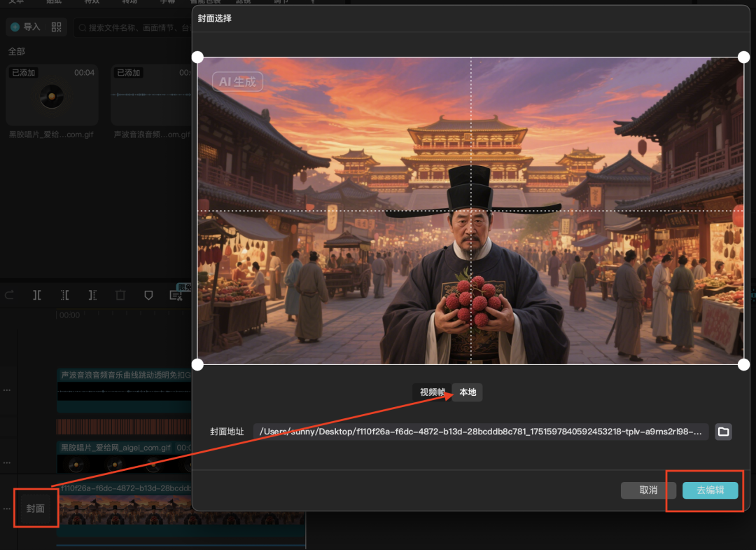Click the top-left crop corner handle
Viewport: 756px width, 550px height.
(x=197, y=57)
